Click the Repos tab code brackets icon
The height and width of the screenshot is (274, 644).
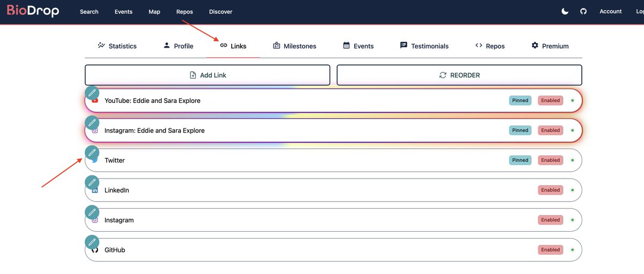point(479,46)
